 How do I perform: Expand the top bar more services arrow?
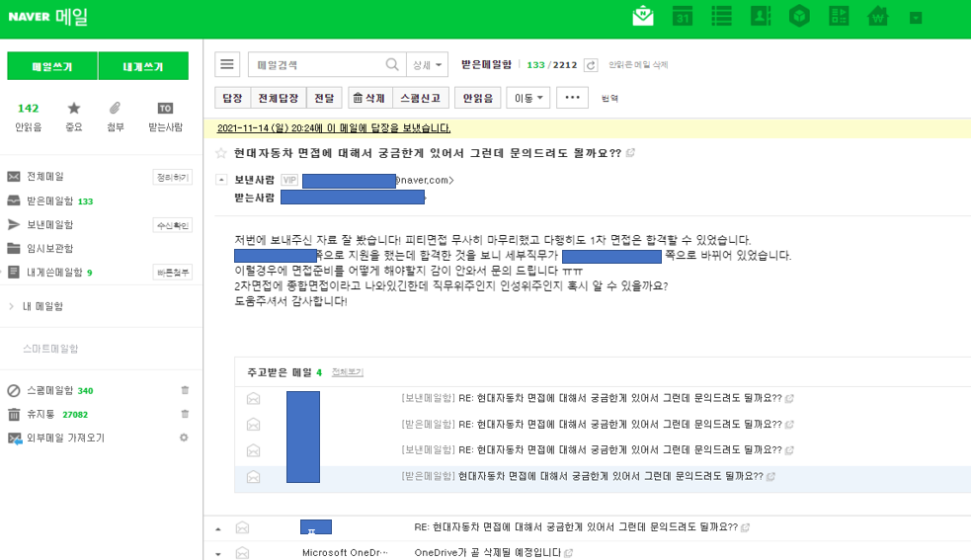click(x=916, y=18)
